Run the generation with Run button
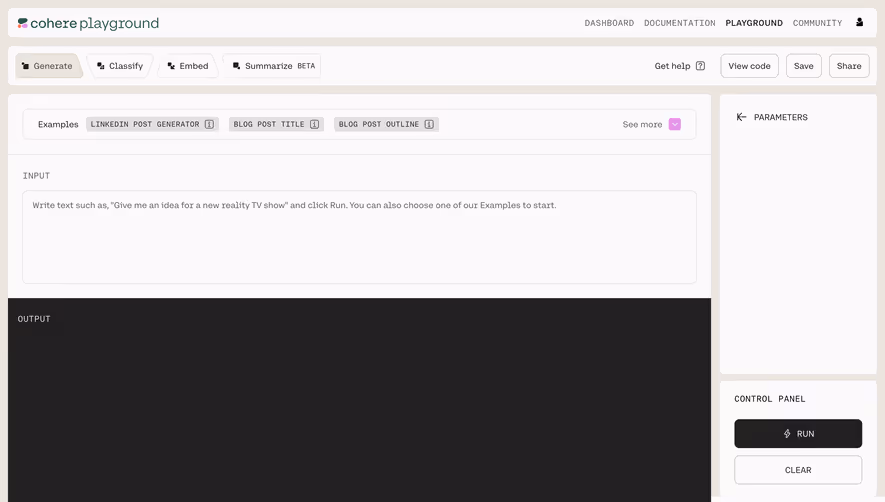 tap(798, 434)
